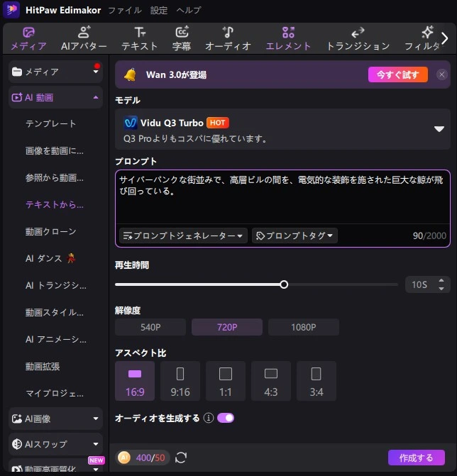457x476 pixels.
Task: Select 1080P resolution
Action: (x=303, y=327)
